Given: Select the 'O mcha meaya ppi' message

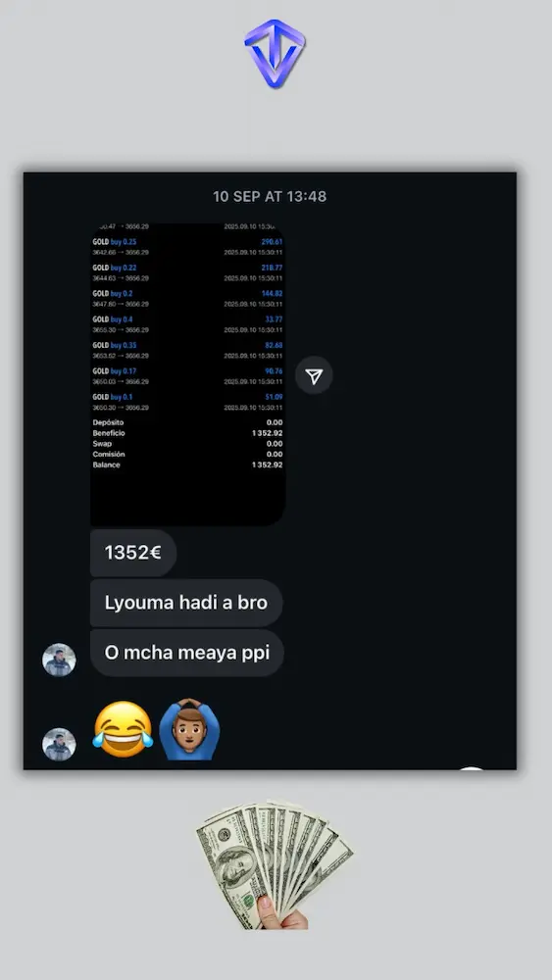Looking at the screenshot, I should [187, 653].
